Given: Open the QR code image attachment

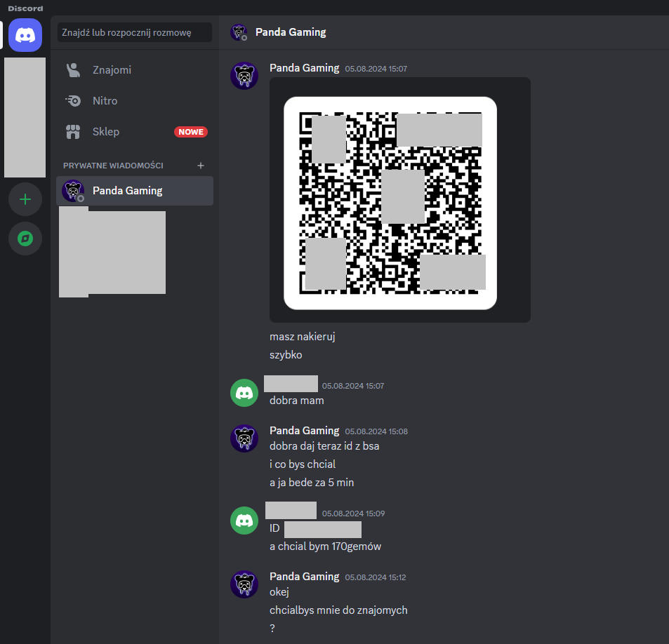Looking at the screenshot, I should pyautogui.click(x=390, y=203).
